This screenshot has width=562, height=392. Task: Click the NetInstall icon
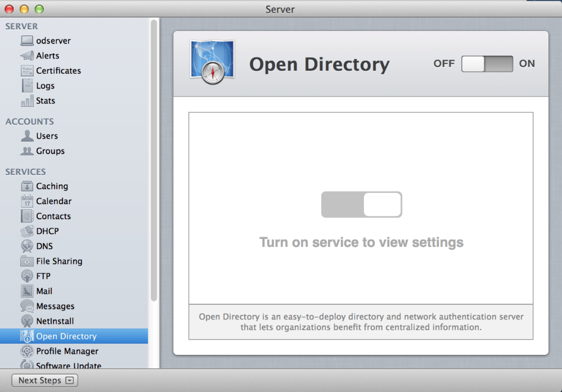(x=27, y=321)
